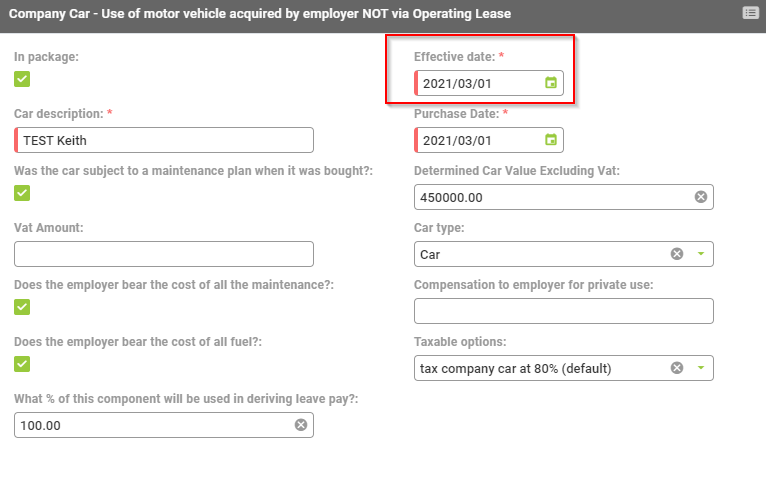
Task: Click the leave pay percentage input field
Action: 150,425
